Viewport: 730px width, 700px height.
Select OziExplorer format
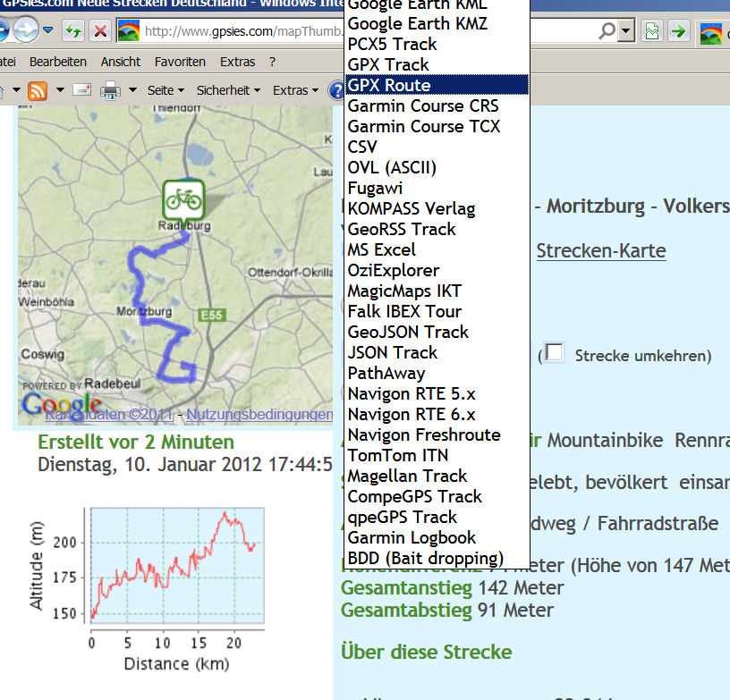(x=437, y=270)
